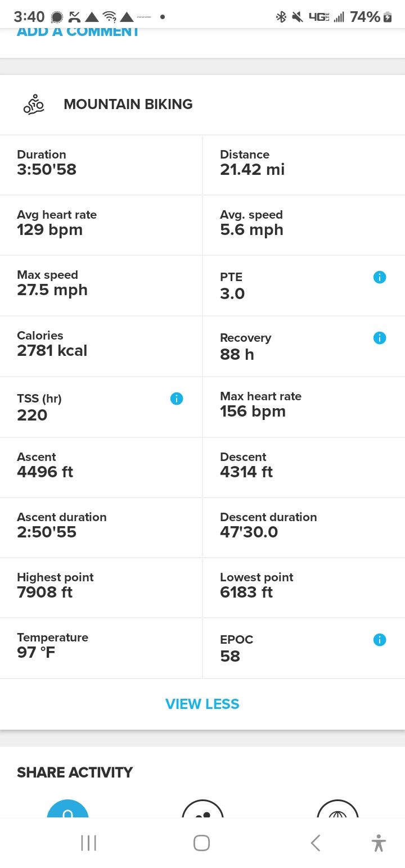Tap Add a Comment link
Viewport: 405px width, 868px height.
(78, 32)
